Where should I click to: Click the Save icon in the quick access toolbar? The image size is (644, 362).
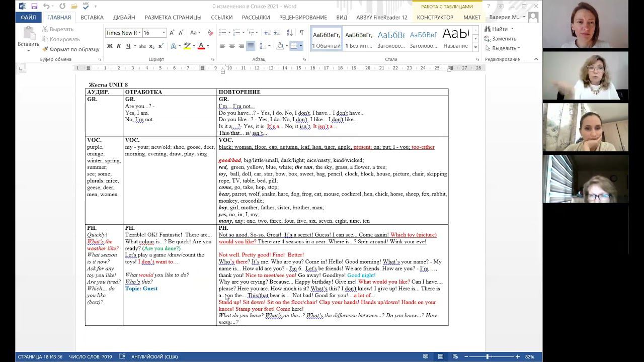point(34,7)
